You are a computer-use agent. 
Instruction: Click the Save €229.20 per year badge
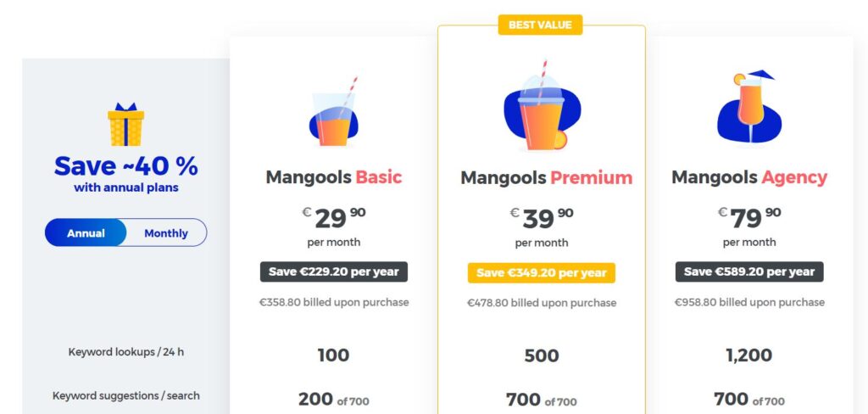(x=333, y=271)
